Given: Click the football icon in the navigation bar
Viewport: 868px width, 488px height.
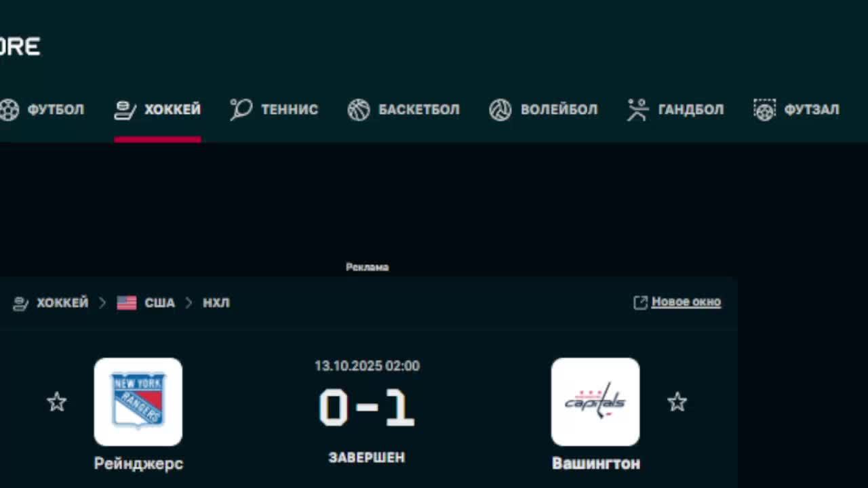Looking at the screenshot, I should tap(9, 110).
